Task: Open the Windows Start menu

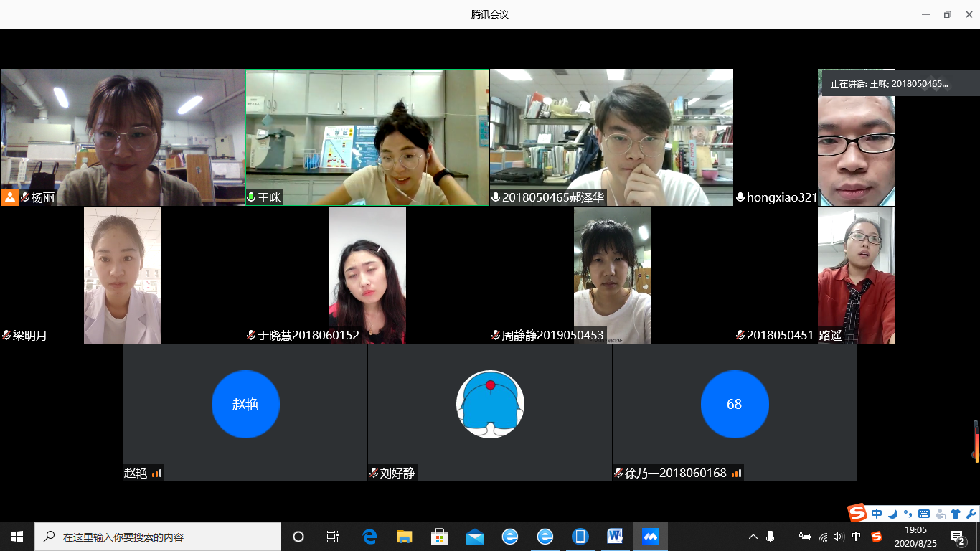Action: (17, 537)
